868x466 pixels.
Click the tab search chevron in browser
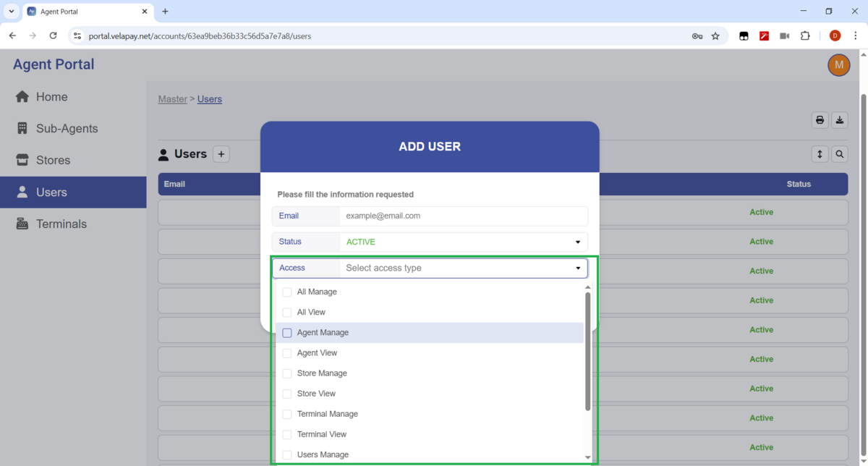coord(12,12)
